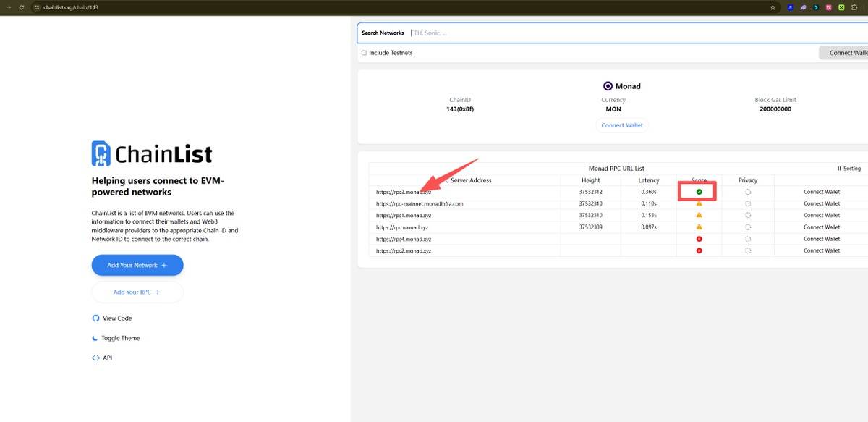This screenshot has height=422, width=868.
Task: Click Add Your Network button
Action: click(137, 265)
